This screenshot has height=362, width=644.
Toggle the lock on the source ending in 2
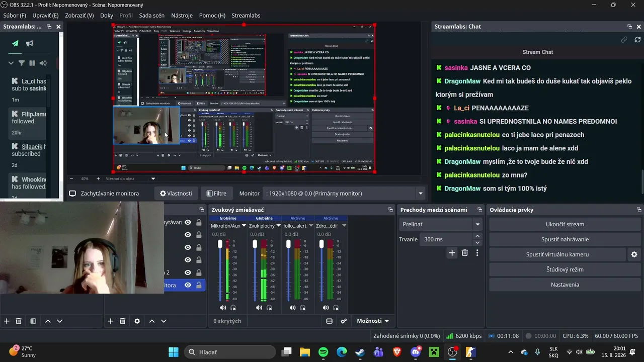pyautogui.click(x=199, y=273)
